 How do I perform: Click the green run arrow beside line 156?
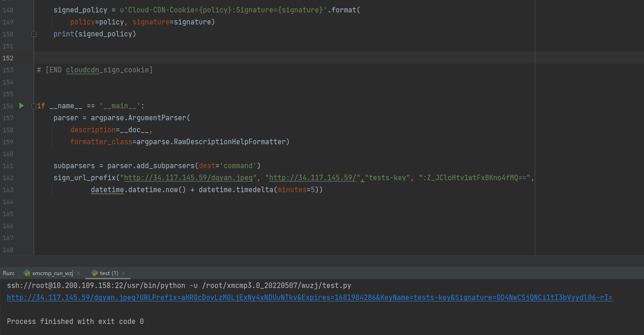pyautogui.click(x=21, y=106)
